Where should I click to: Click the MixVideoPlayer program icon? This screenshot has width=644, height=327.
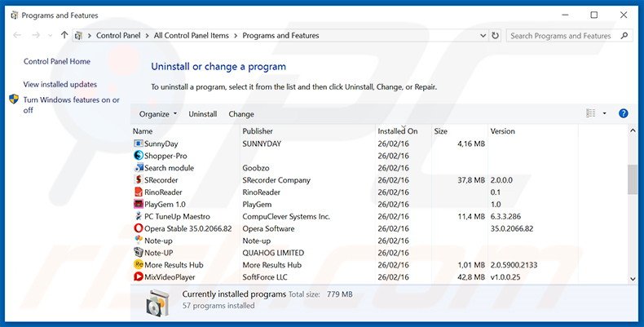[x=139, y=277]
